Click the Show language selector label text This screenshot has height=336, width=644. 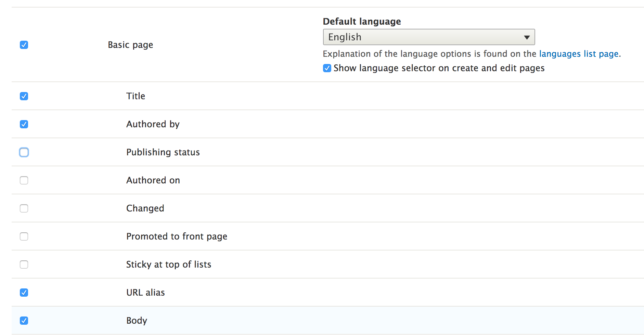[x=439, y=68]
